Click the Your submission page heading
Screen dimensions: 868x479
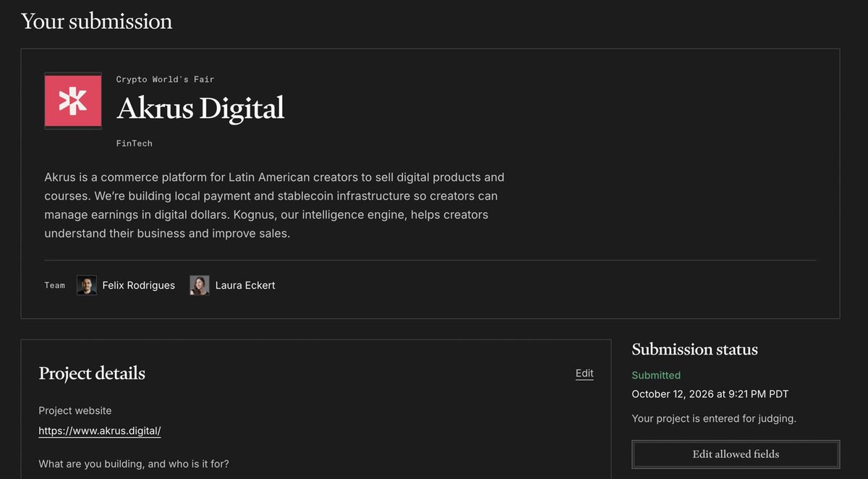[97, 21]
